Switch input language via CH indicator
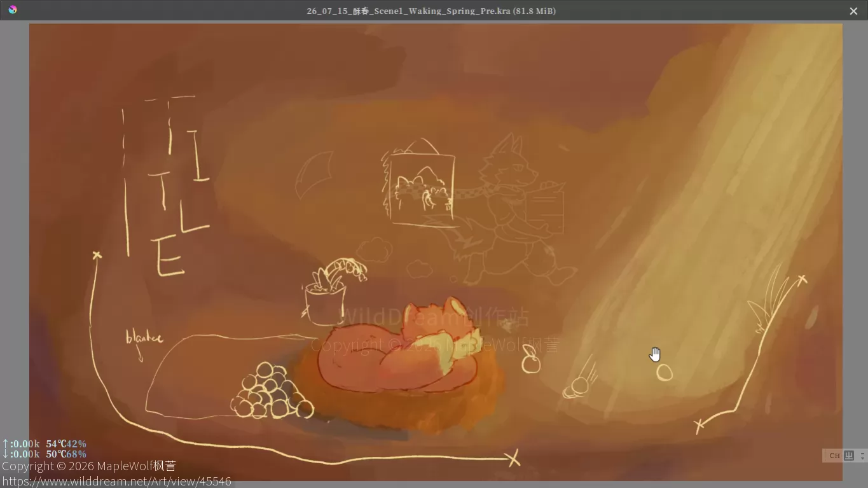Image resolution: width=868 pixels, height=488 pixels. [x=834, y=456]
